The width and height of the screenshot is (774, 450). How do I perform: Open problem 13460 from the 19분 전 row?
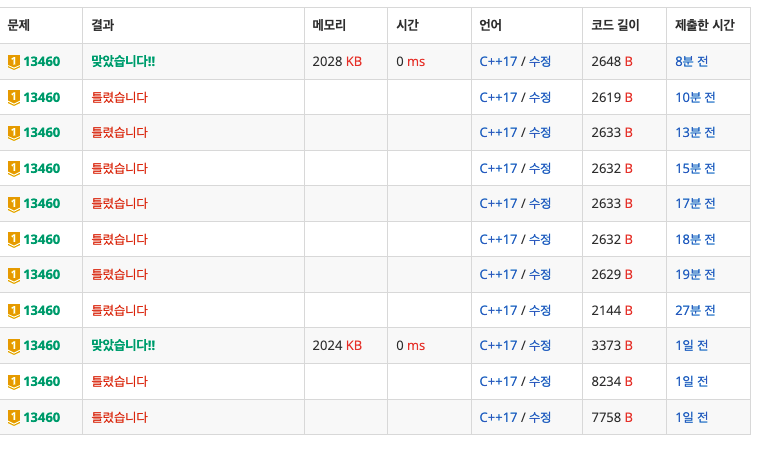42,275
